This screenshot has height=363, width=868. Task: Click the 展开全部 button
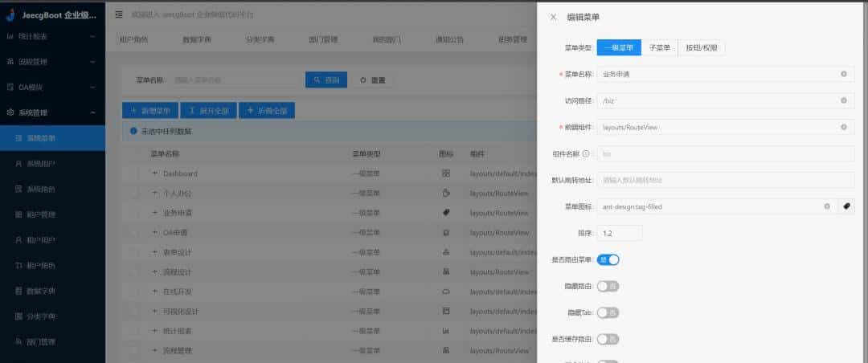click(x=209, y=111)
